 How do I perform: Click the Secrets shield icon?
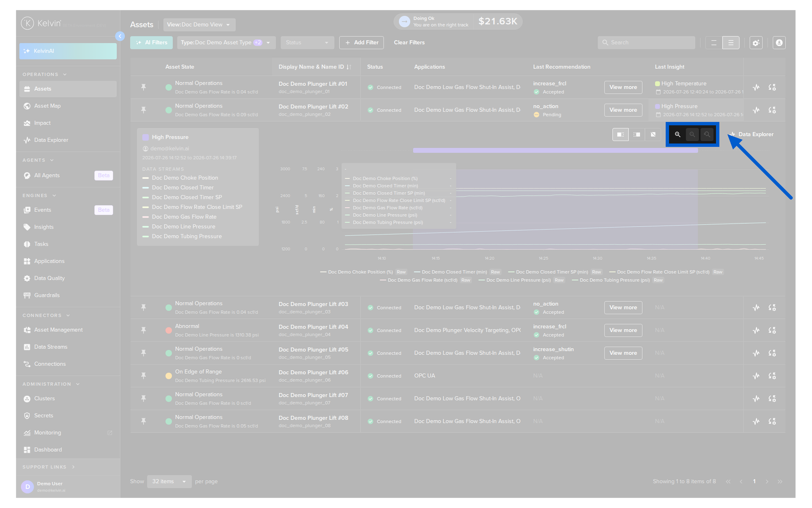[x=27, y=416]
